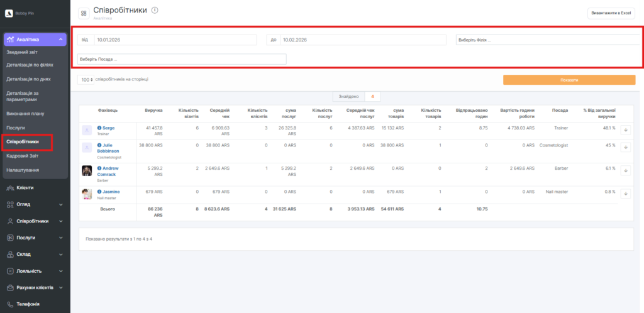Open the Виберіть Філія dropdown
The image size is (644, 313).
tap(546, 40)
